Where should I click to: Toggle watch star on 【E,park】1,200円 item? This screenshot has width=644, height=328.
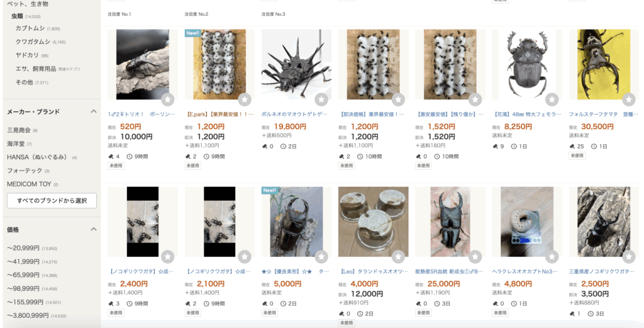pyautogui.click(x=245, y=99)
